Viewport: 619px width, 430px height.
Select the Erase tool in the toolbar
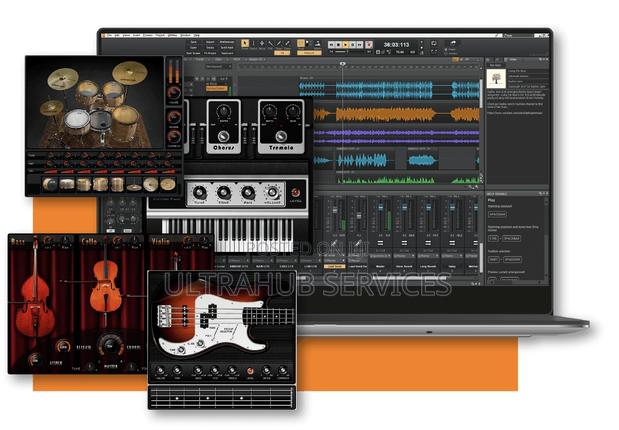pos(287,43)
